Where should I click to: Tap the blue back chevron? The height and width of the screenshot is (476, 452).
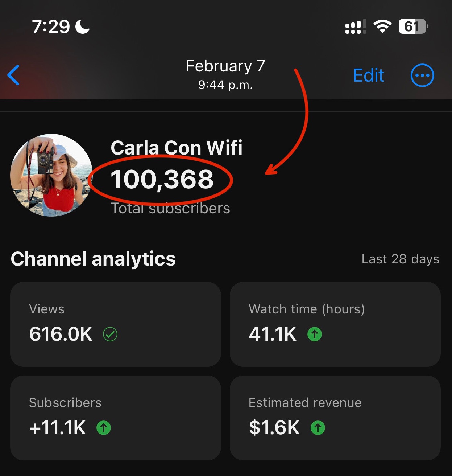(x=13, y=75)
